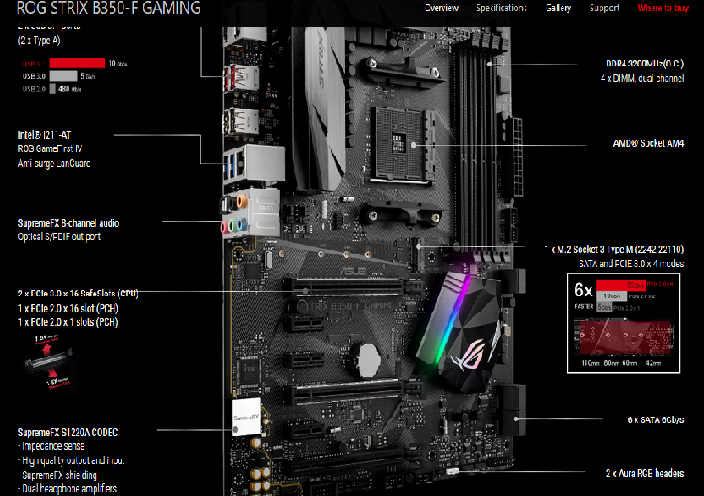Click the ROG GameFirst IV text
The height and width of the screenshot is (496, 704).
coord(49,149)
